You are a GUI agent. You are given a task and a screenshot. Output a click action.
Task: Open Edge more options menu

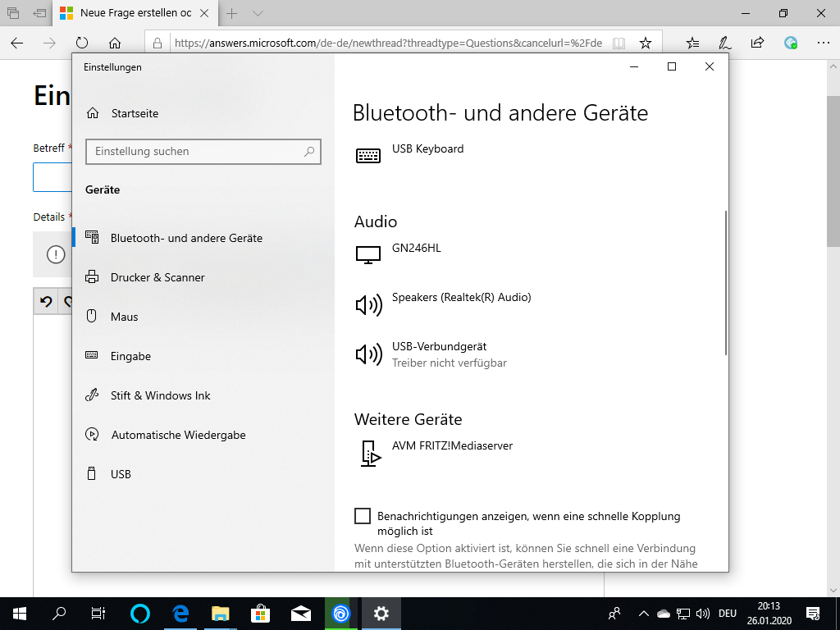click(x=824, y=43)
